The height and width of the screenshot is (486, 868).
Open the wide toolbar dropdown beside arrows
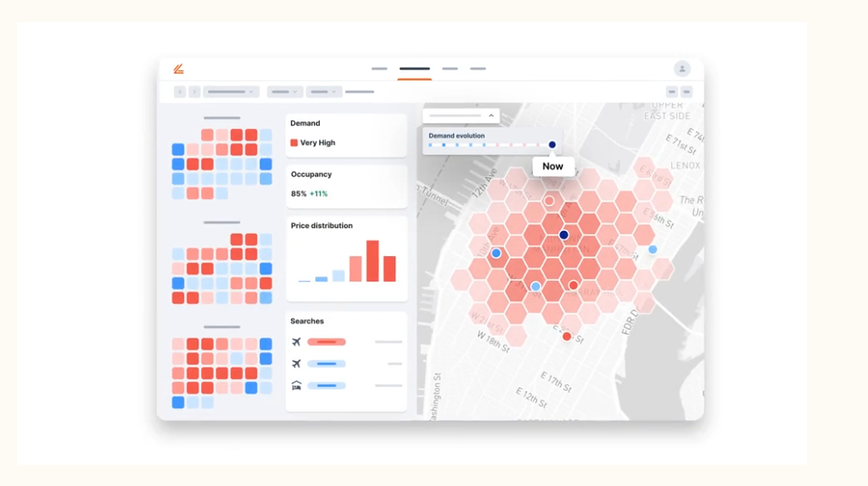click(x=231, y=92)
